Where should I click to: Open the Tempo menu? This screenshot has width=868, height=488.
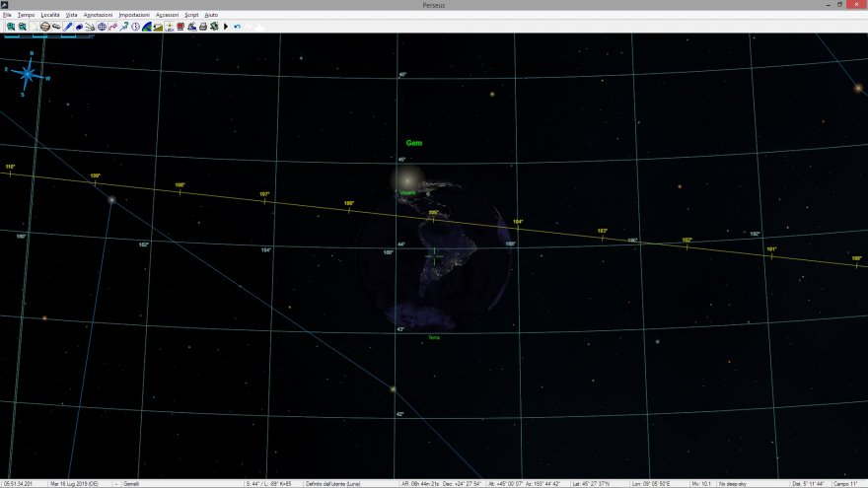26,15
